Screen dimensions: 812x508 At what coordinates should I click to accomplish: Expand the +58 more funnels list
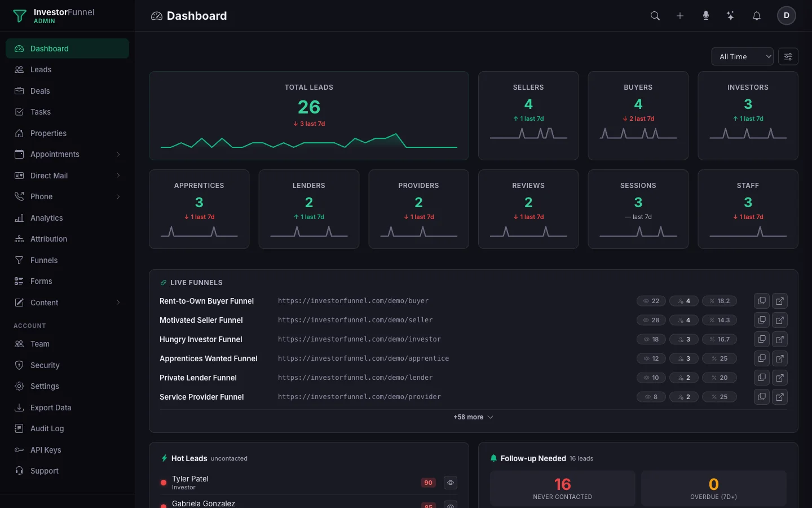click(x=473, y=417)
